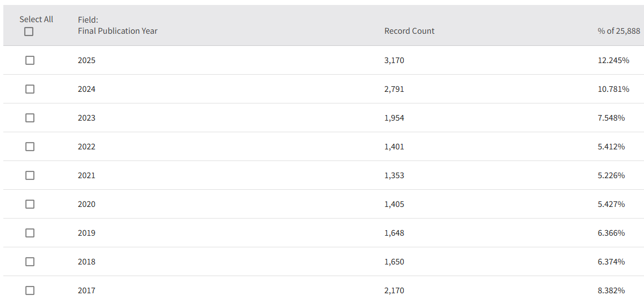Click the 2025 year label
644x301 pixels.
coord(86,60)
